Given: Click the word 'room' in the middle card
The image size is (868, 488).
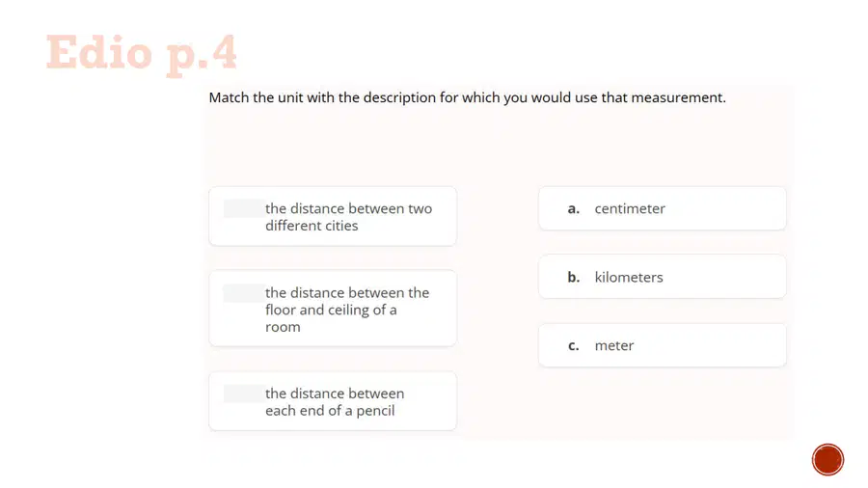Looking at the screenshot, I should (283, 328).
